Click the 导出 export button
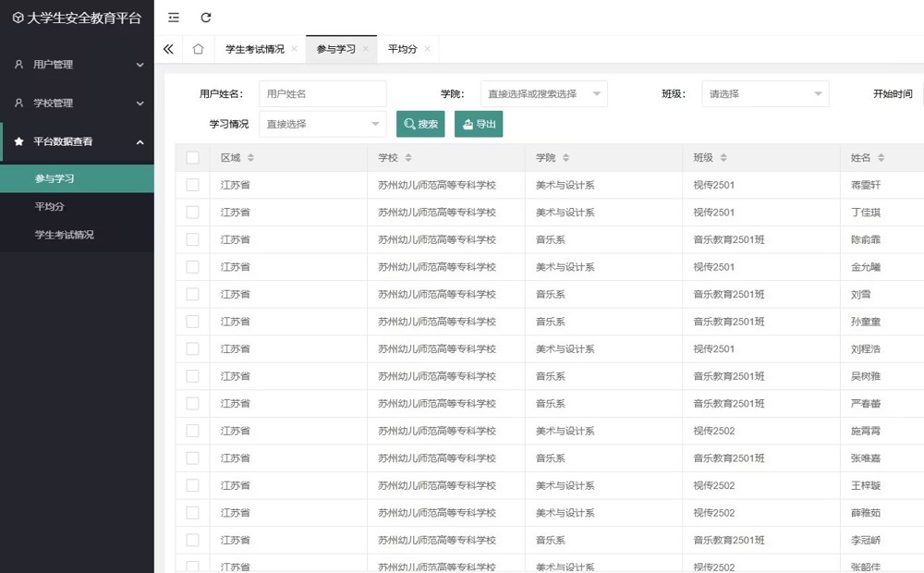 [x=479, y=124]
